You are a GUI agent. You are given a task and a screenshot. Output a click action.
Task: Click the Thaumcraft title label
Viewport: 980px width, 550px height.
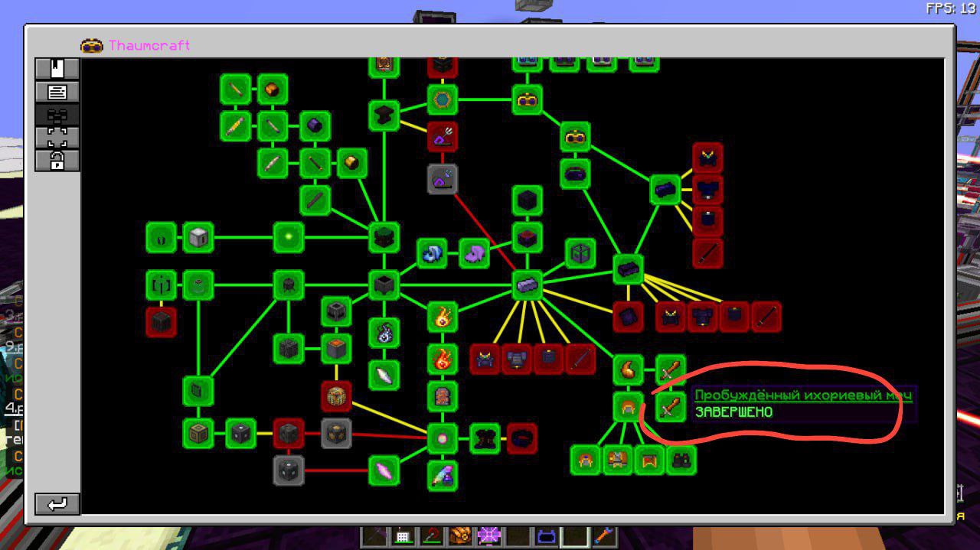(x=149, y=45)
